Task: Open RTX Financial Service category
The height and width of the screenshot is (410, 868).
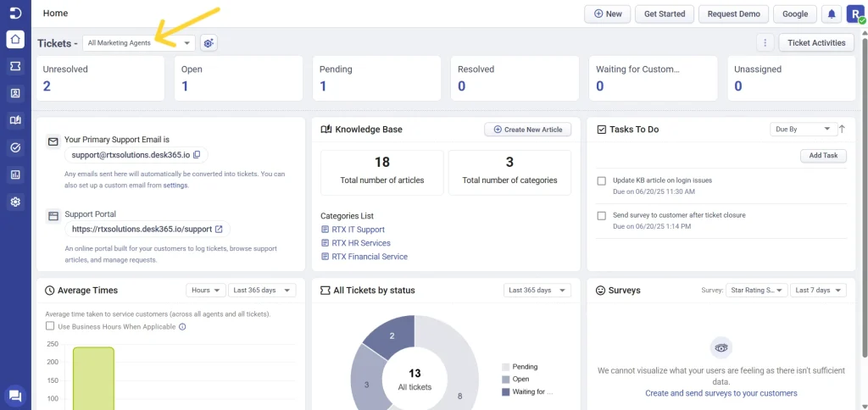Action: (x=370, y=257)
